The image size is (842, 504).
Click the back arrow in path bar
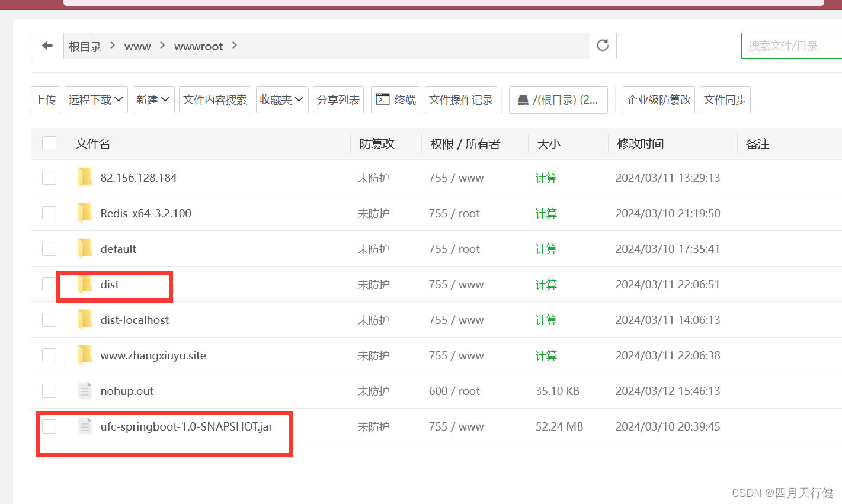click(x=47, y=46)
